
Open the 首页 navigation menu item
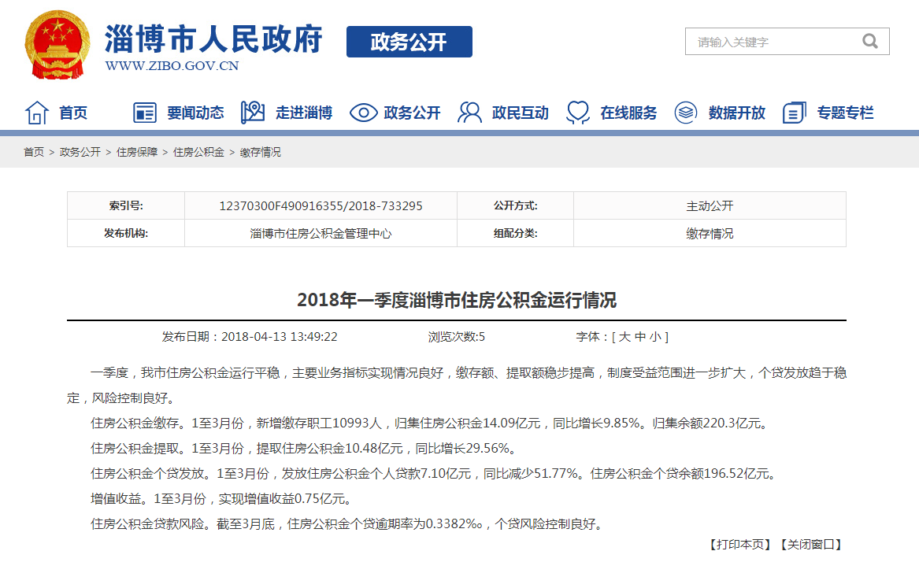[x=73, y=113]
